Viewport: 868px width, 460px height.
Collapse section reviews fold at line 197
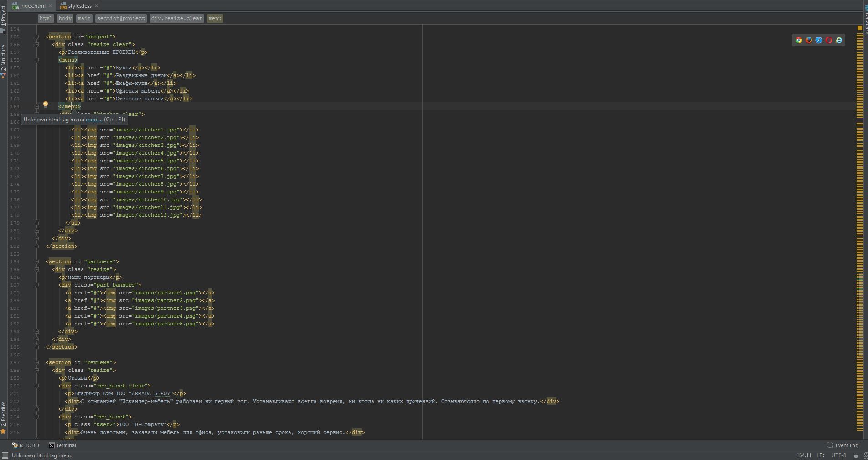point(36,362)
